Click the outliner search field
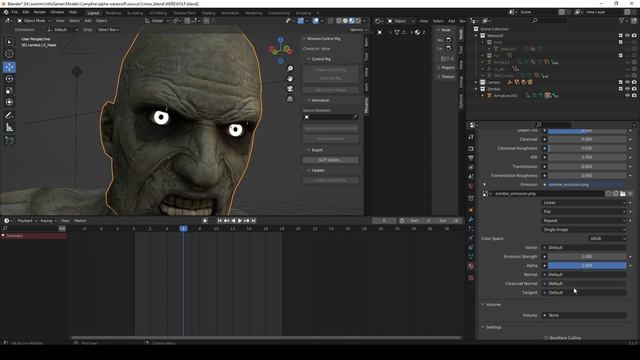The width and height of the screenshot is (640, 360). 549,20
